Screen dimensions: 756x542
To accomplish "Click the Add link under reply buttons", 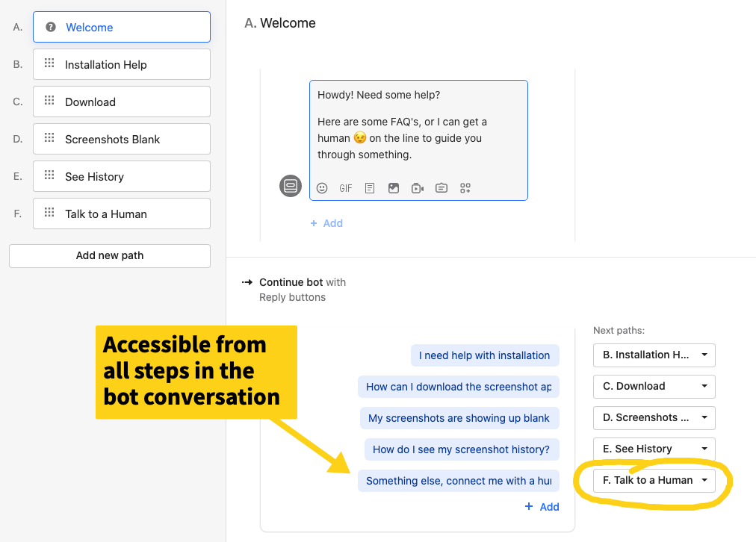I will (x=542, y=507).
